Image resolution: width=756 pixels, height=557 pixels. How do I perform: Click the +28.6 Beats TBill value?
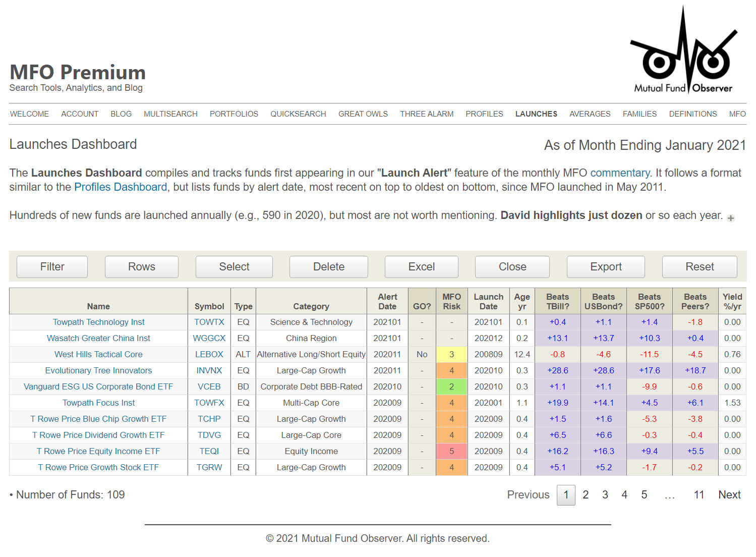click(558, 371)
